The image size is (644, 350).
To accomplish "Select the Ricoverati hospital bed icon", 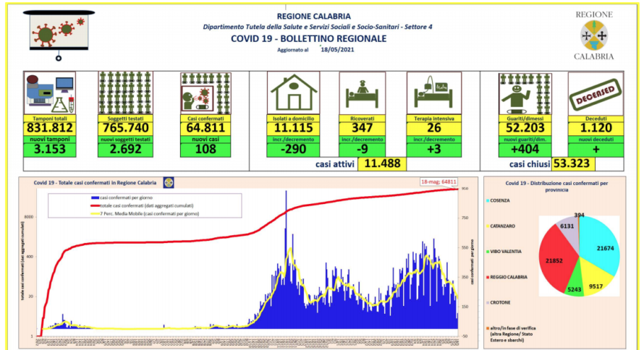I will coord(362,93).
